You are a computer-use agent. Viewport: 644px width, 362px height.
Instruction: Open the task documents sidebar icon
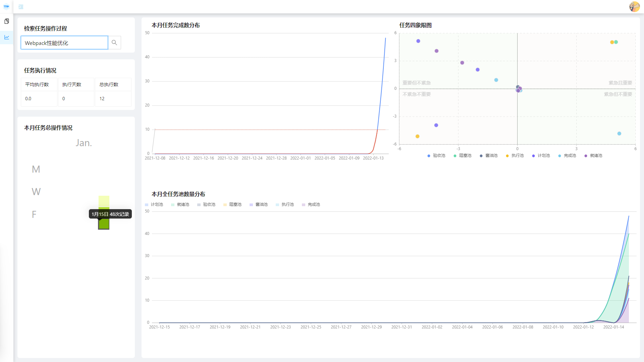[7, 21]
